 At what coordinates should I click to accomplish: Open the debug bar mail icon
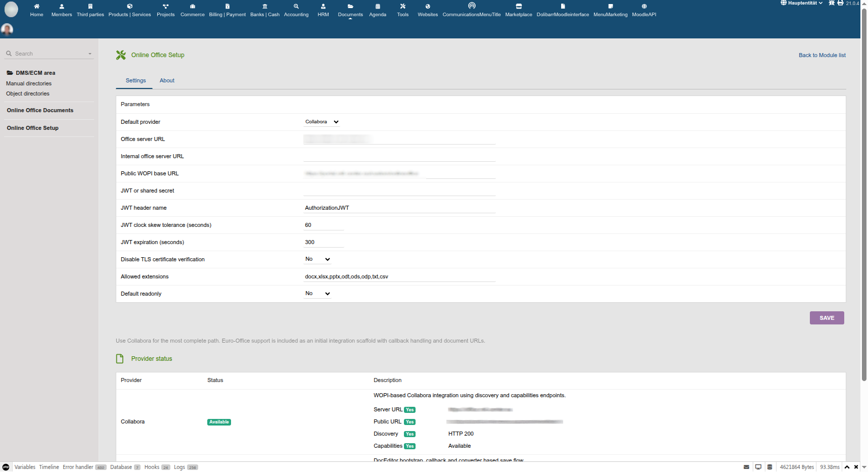click(746, 467)
